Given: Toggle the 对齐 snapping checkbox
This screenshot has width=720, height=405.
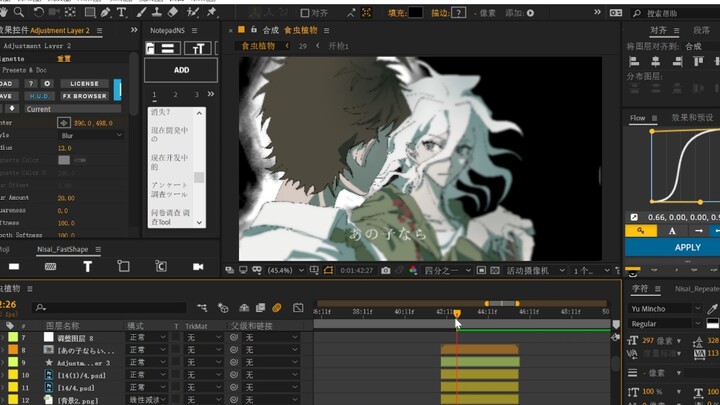Looking at the screenshot, I should (305, 13).
